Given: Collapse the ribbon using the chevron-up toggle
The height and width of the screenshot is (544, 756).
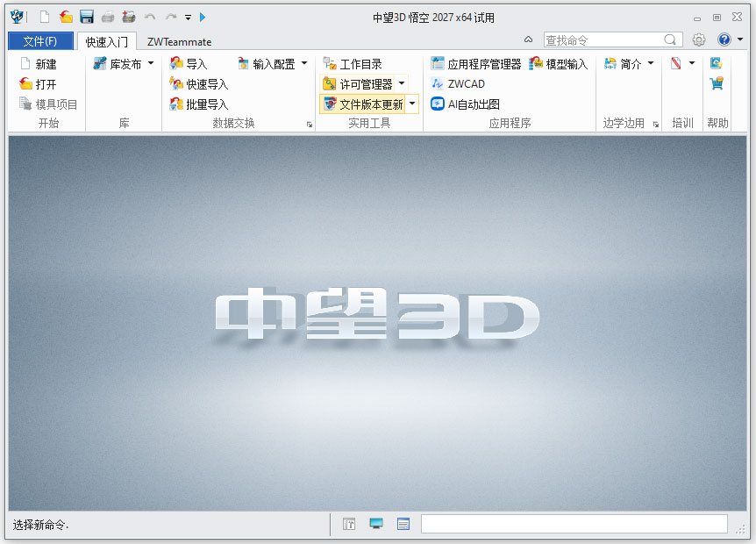Looking at the screenshot, I should pos(529,39).
